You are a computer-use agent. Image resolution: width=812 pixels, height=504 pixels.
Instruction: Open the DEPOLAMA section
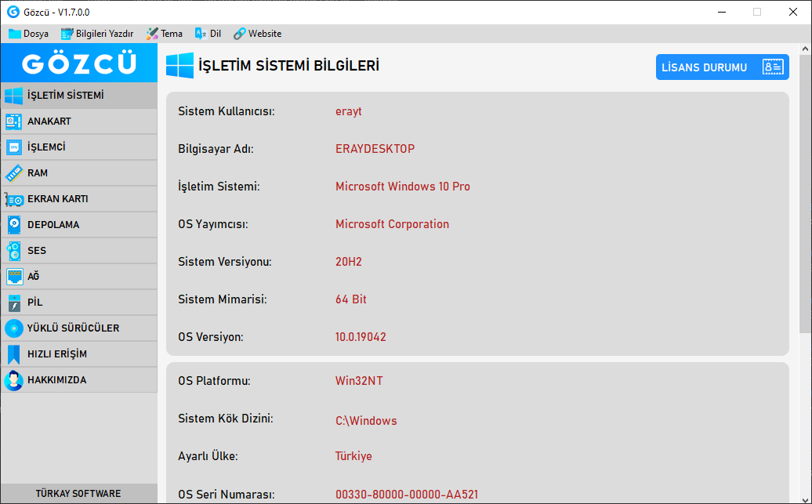pyautogui.click(x=79, y=225)
